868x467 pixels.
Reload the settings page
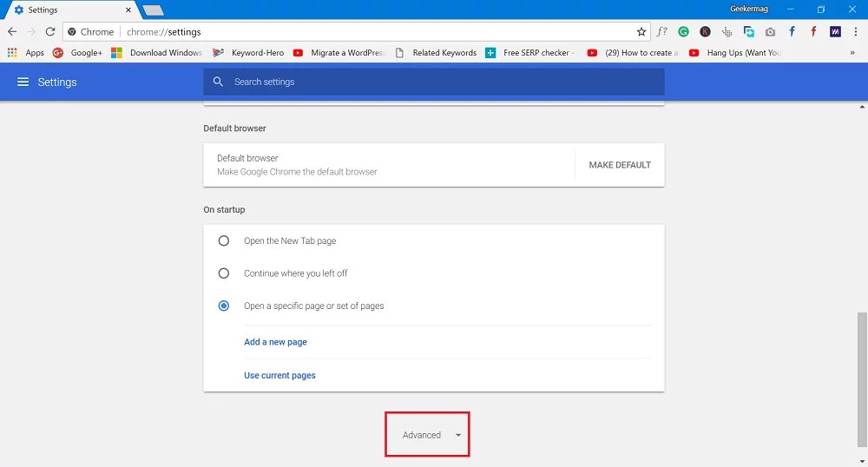(x=50, y=31)
